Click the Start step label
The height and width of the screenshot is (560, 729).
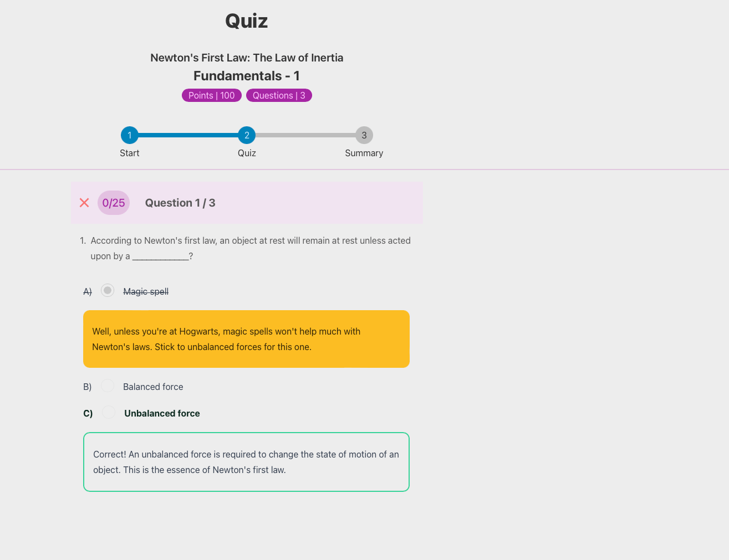coord(130,153)
